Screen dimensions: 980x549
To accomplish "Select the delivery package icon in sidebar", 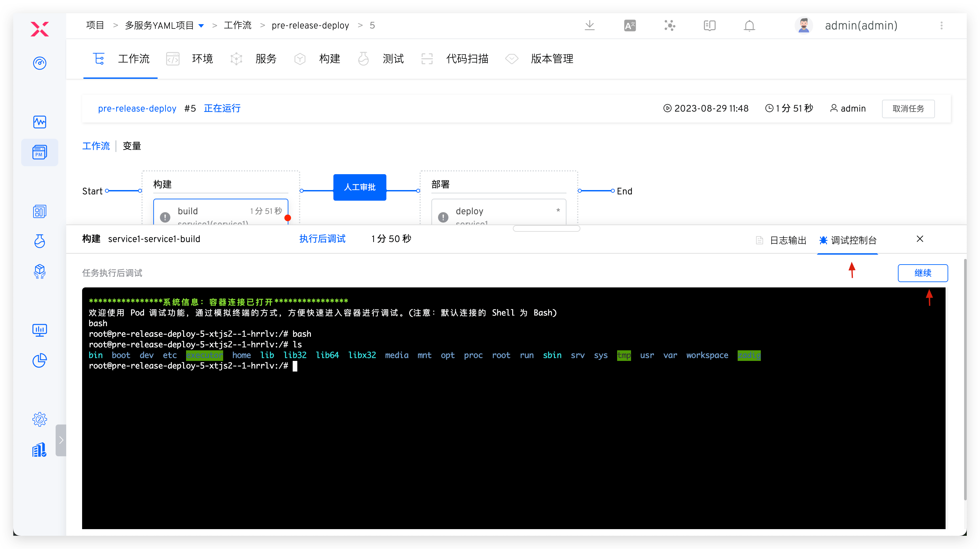I will [x=40, y=271].
